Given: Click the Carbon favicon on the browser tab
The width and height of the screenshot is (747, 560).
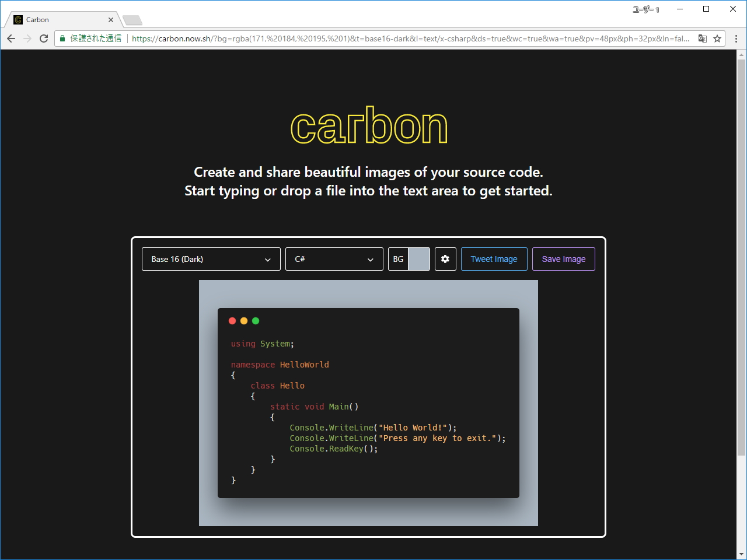Looking at the screenshot, I should point(18,19).
